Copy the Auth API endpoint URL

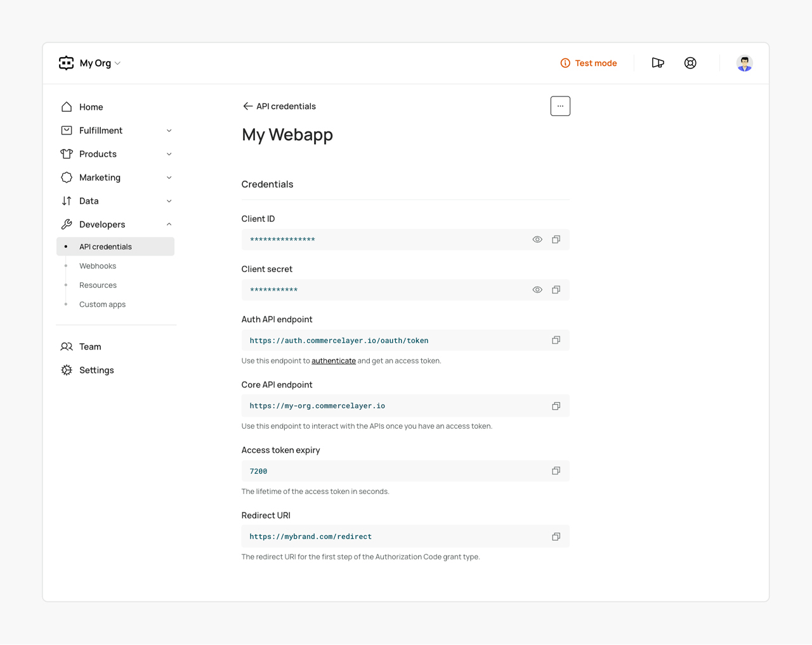coord(556,341)
